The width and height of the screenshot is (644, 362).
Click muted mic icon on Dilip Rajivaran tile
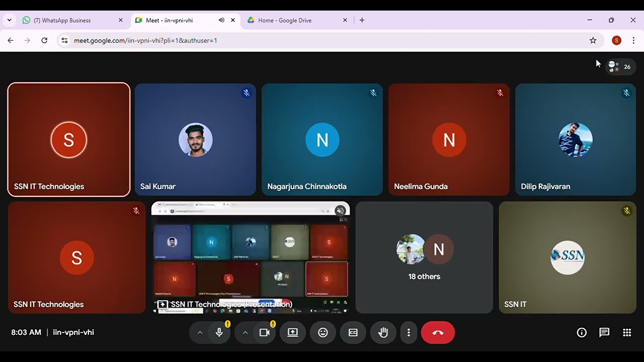[x=626, y=93]
